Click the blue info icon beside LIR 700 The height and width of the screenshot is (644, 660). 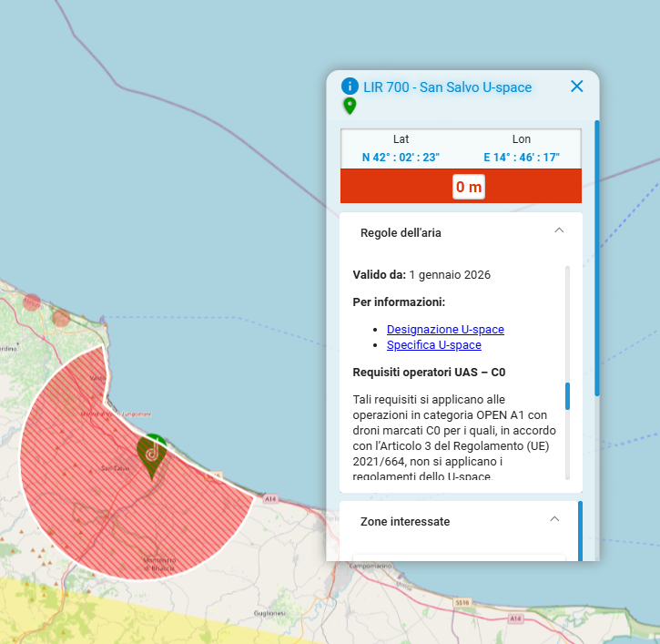point(350,86)
